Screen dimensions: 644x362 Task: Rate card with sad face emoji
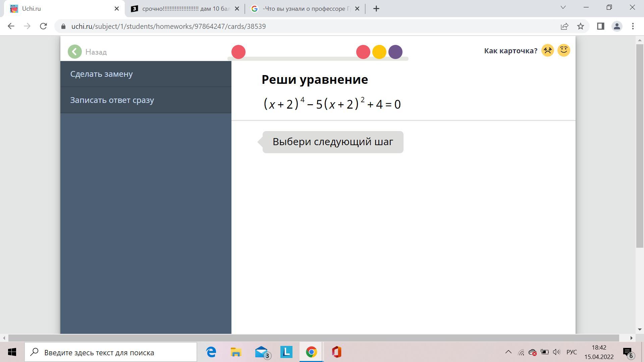pyautogui.click(x=547, y=51)
